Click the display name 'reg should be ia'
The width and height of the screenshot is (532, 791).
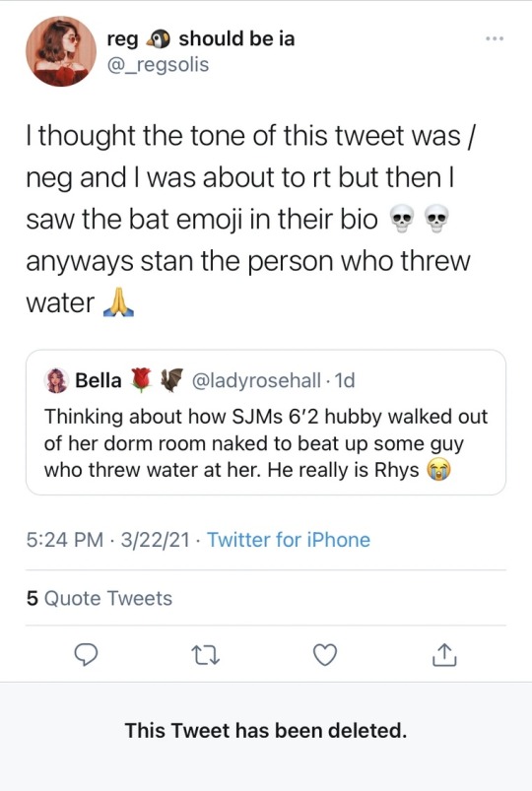tap(201, 38)
